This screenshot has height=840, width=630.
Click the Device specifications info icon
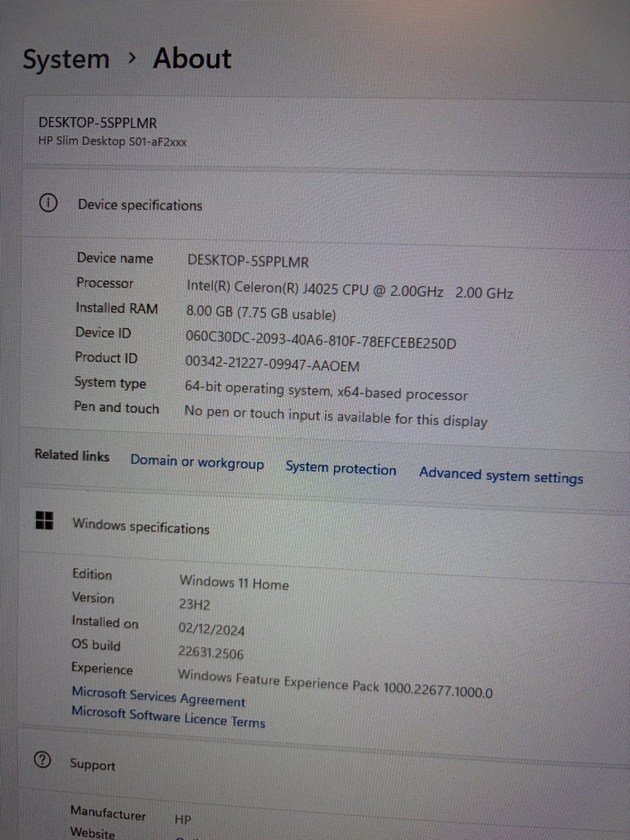(49, 203)
